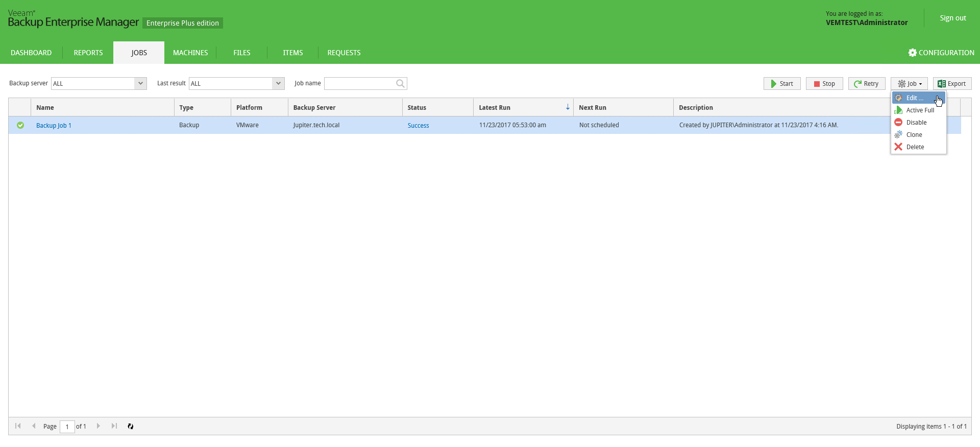
Task: Click the VEMTEST\Administrator username
Action: pos(867,22)
